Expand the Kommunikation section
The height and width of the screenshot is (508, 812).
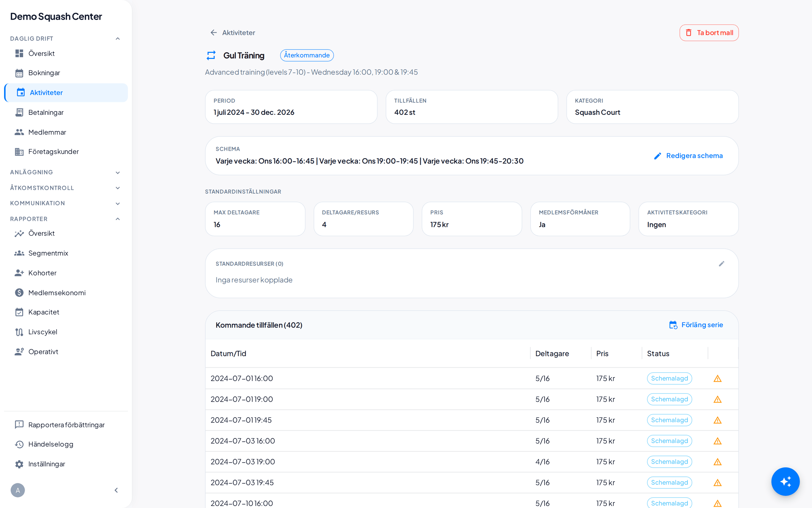point(118,204)
